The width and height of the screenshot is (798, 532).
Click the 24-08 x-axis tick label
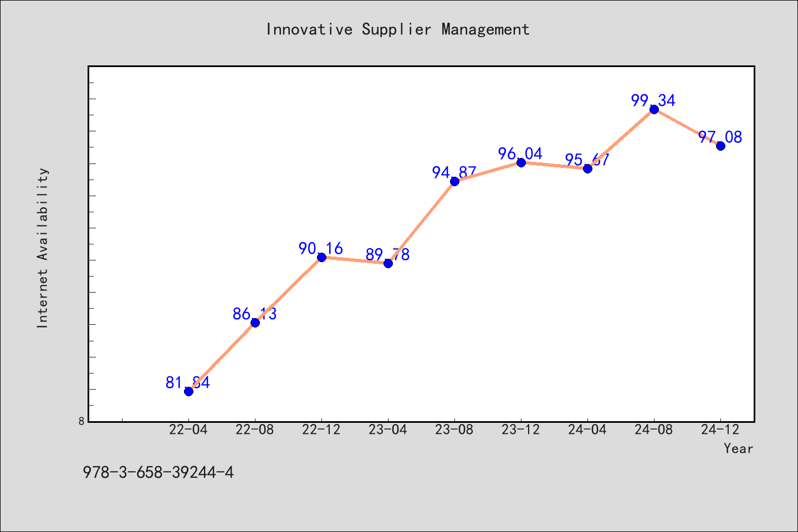coord(654,429)
